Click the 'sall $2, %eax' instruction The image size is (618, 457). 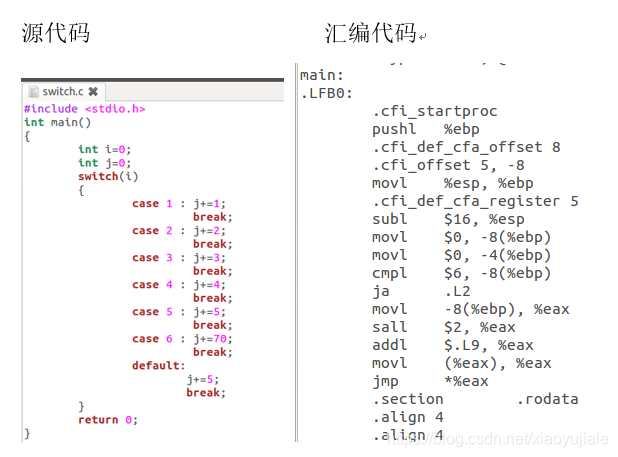tap(444, 327)
